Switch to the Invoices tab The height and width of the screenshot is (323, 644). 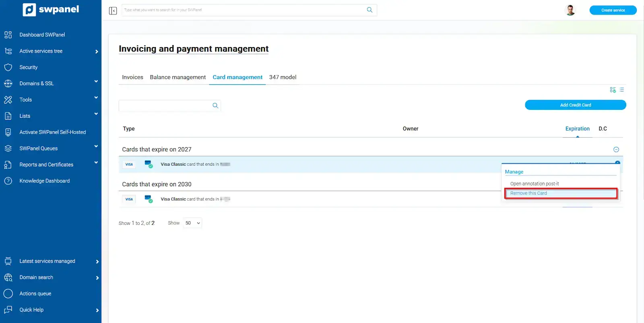click(x=132, y=77)
